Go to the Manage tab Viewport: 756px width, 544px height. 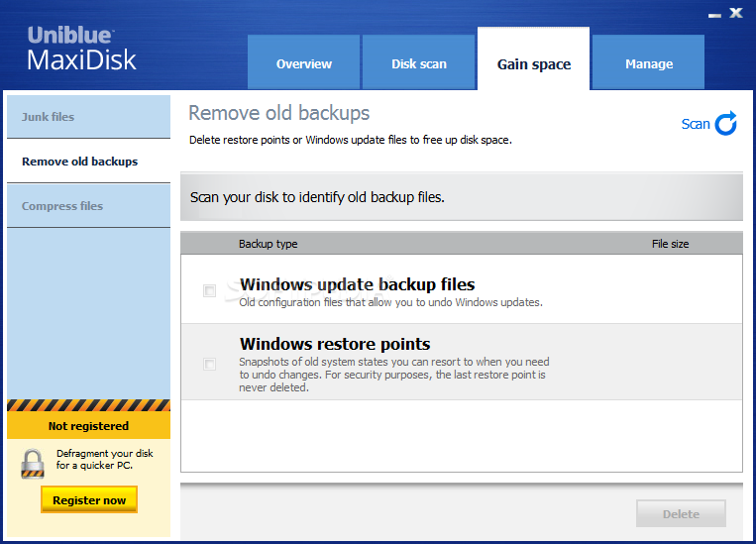tap(648, 62)
